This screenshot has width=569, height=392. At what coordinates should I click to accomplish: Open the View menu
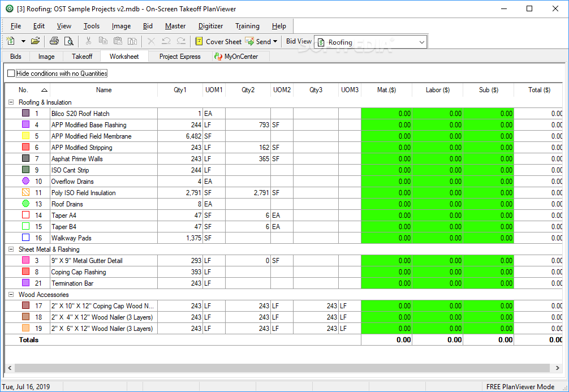point(64,26)
